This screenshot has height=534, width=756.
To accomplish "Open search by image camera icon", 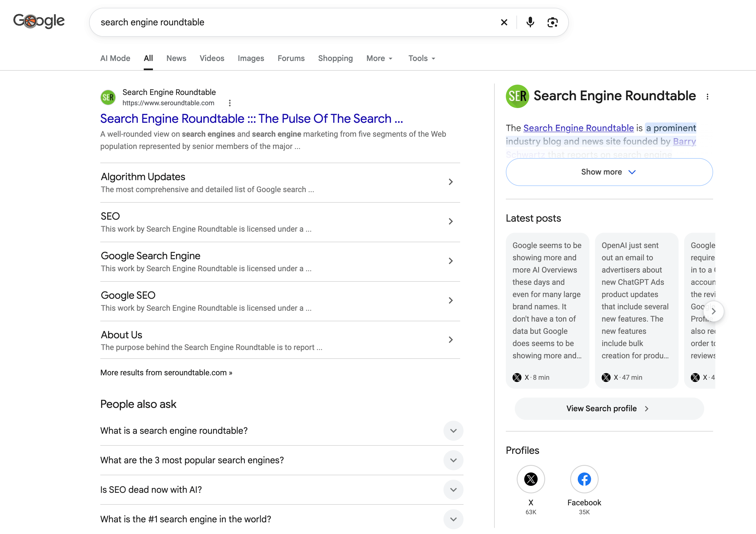I will (x=552, y=22).
